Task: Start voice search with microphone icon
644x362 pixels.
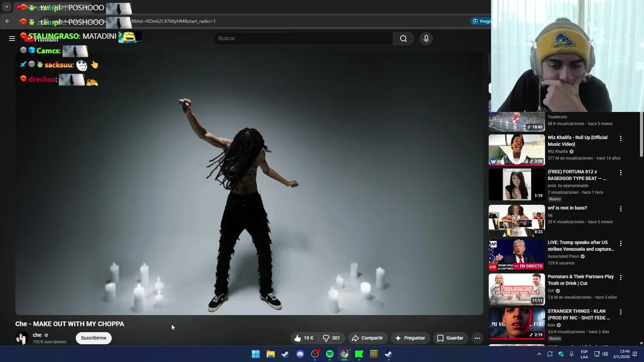Action: (x=426, y=38)
